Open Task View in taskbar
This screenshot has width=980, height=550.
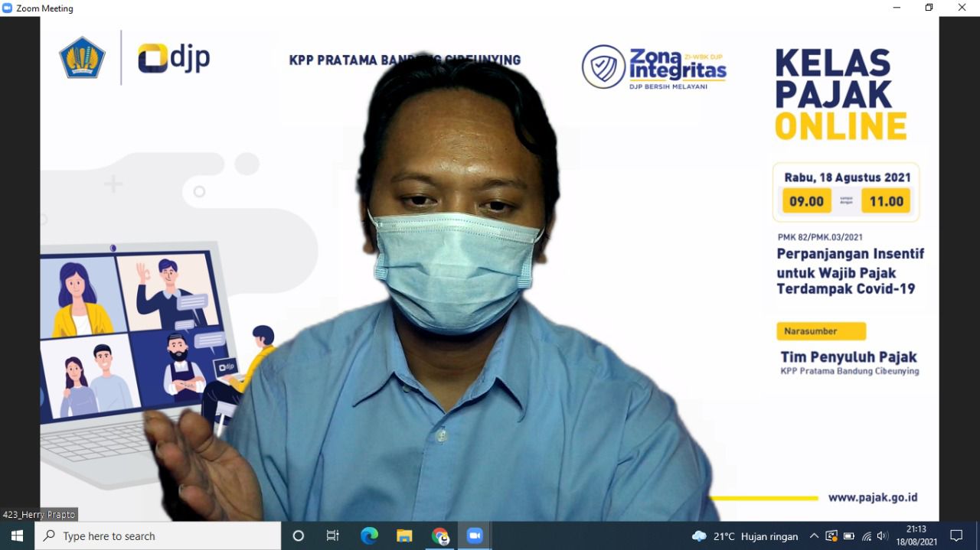[x=333, y=536]
